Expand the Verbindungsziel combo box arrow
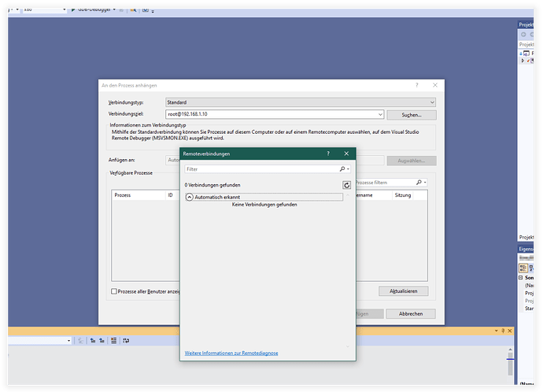The image size is (543, 392). point(380,115)
